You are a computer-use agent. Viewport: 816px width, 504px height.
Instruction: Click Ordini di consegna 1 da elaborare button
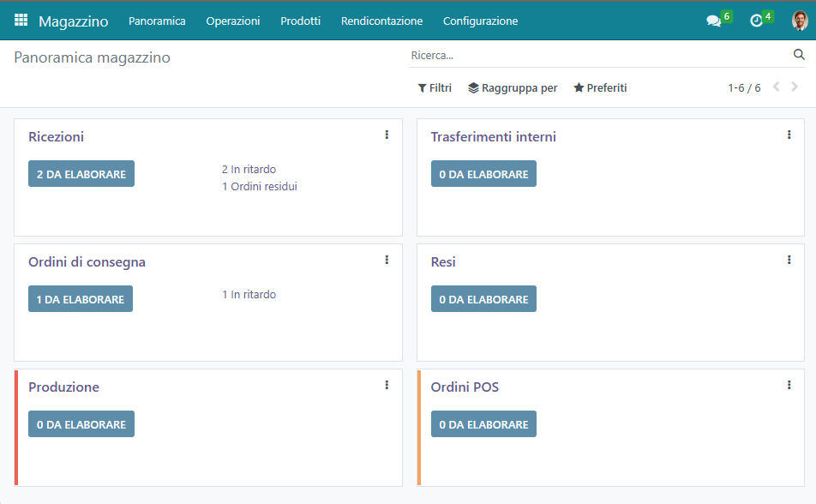[81, 299]
